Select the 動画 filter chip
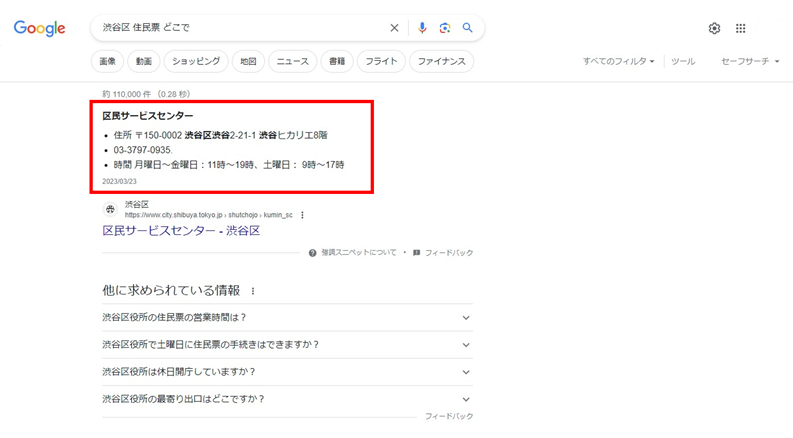 tap(144, 61)
